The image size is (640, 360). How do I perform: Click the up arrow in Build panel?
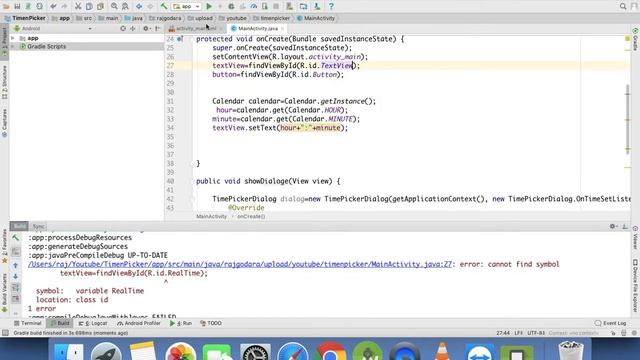[x=16, y=266]
